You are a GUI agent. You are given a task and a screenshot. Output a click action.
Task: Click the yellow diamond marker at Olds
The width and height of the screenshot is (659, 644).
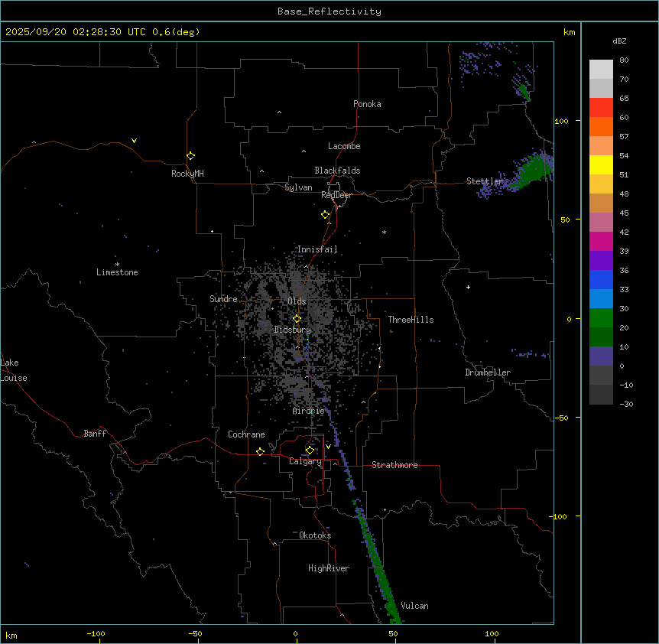tap(297, 318)
